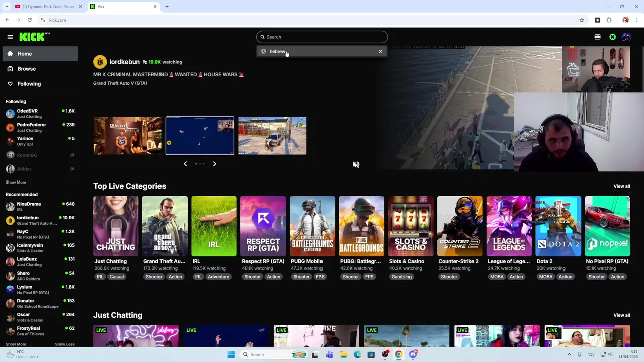Open Yarinov channel in sidebar
644x362 pixels.
39,141
